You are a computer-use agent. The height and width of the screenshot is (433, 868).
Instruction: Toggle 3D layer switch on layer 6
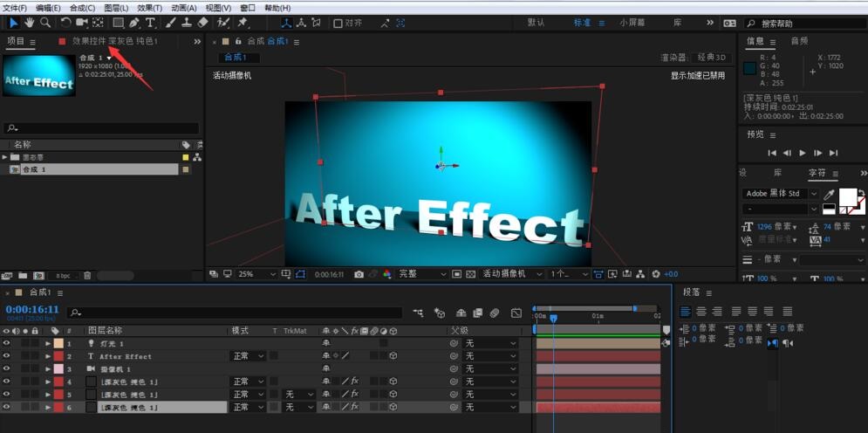point(393,407)
